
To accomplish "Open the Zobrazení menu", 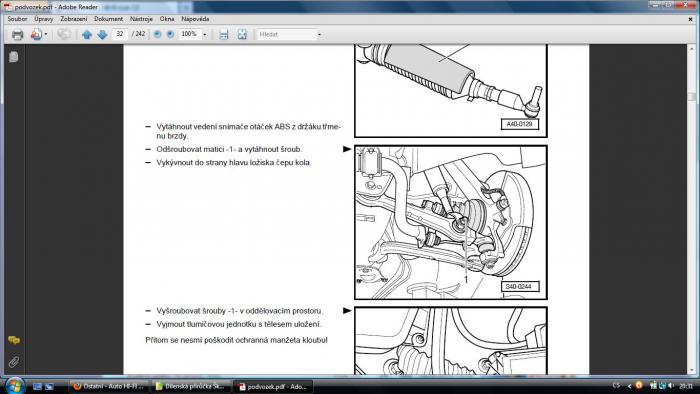I will coord(74,19).
